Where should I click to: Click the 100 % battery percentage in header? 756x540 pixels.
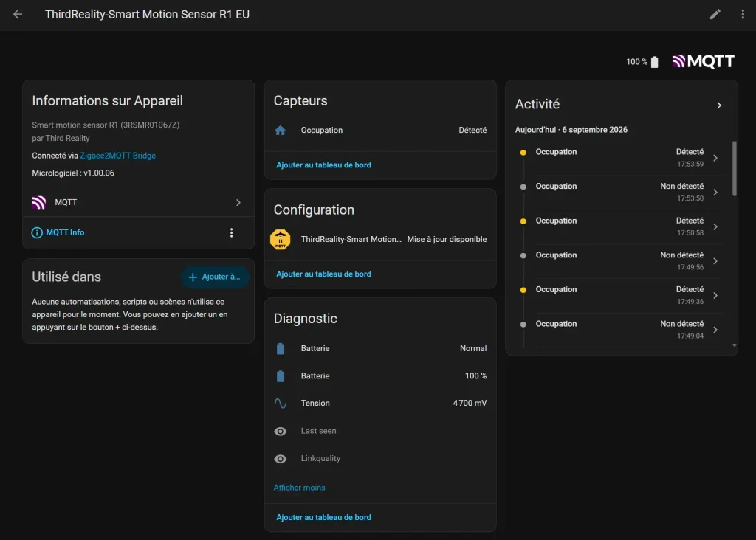(x=636, y=62)
